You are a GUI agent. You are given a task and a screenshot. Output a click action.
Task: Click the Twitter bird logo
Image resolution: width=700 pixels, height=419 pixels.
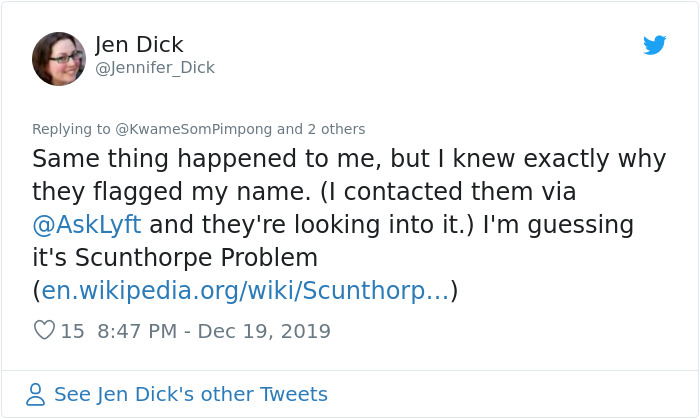[655, 45]
